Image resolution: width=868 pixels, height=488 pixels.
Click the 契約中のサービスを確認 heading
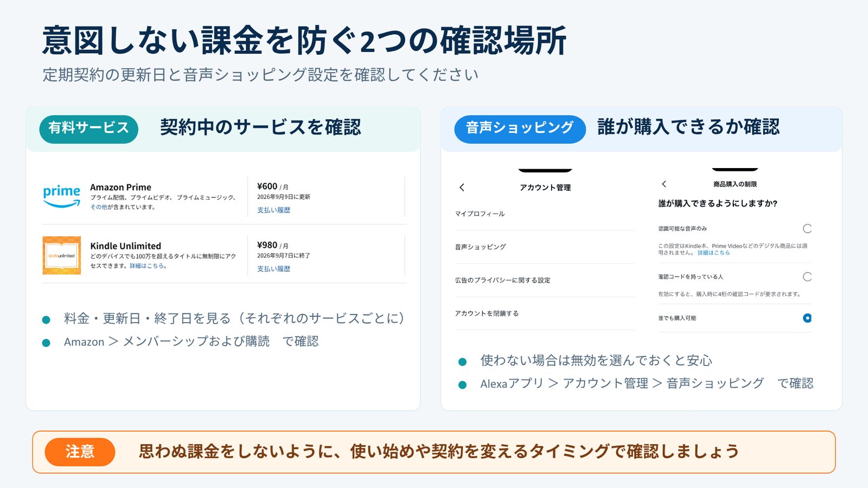pyautogui.click(x=260, y=127)
